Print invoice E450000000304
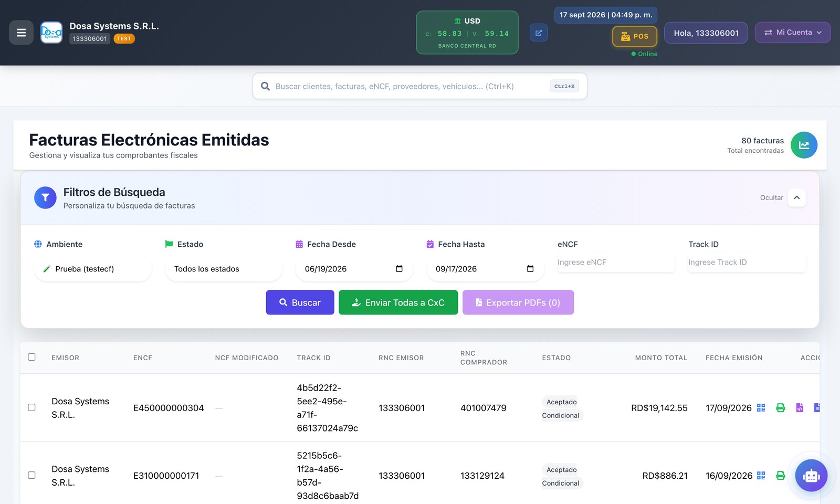 pyautogui.click(x=781, y=408)
